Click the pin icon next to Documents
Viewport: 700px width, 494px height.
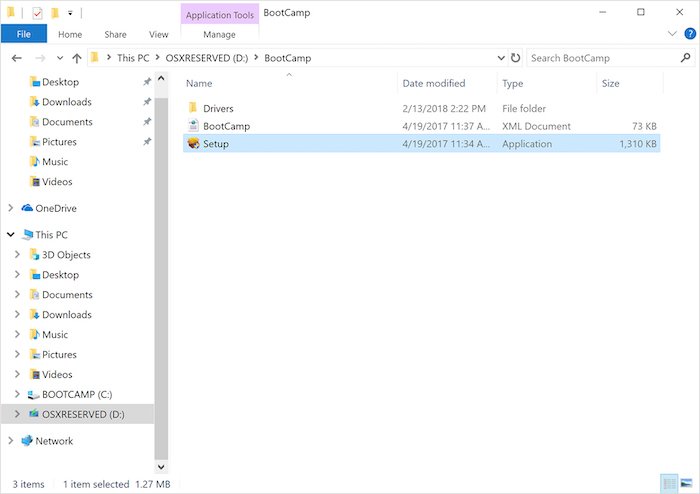point(147,121)
